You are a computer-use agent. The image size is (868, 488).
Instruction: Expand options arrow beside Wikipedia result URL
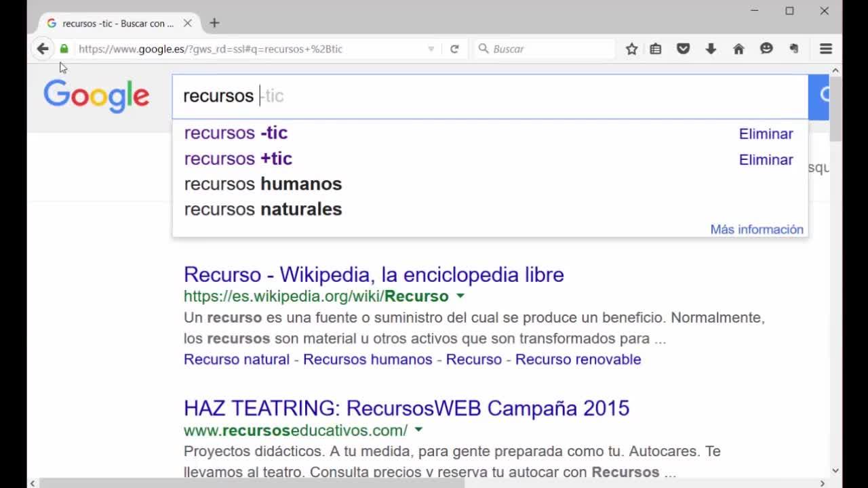pos(460,296)
